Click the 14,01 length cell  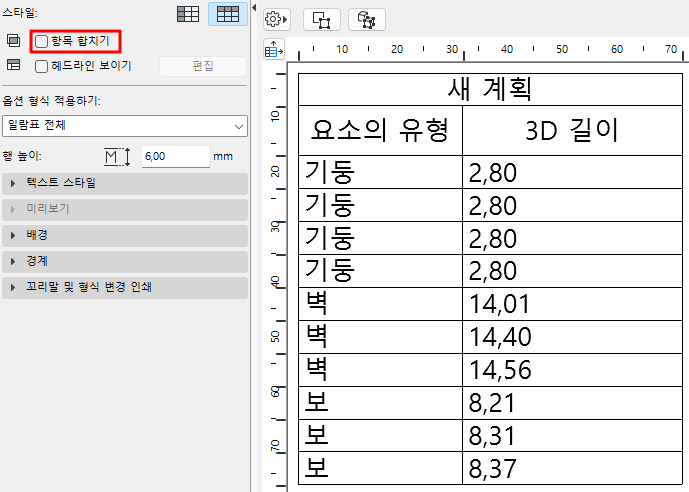(572, 304)
